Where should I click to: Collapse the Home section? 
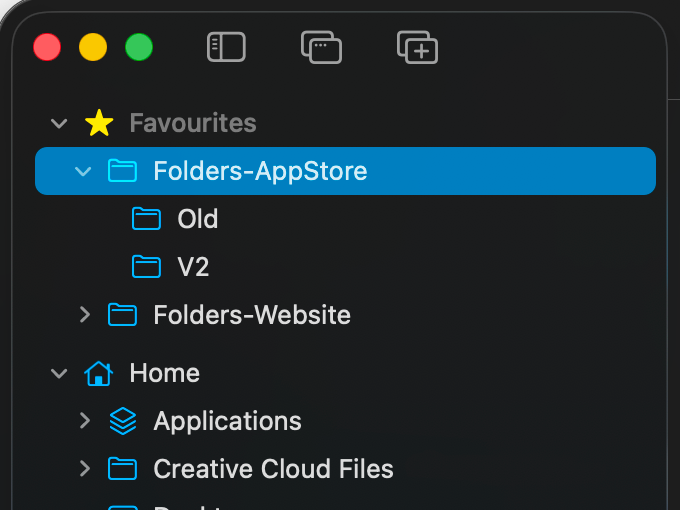click(59, 373)
